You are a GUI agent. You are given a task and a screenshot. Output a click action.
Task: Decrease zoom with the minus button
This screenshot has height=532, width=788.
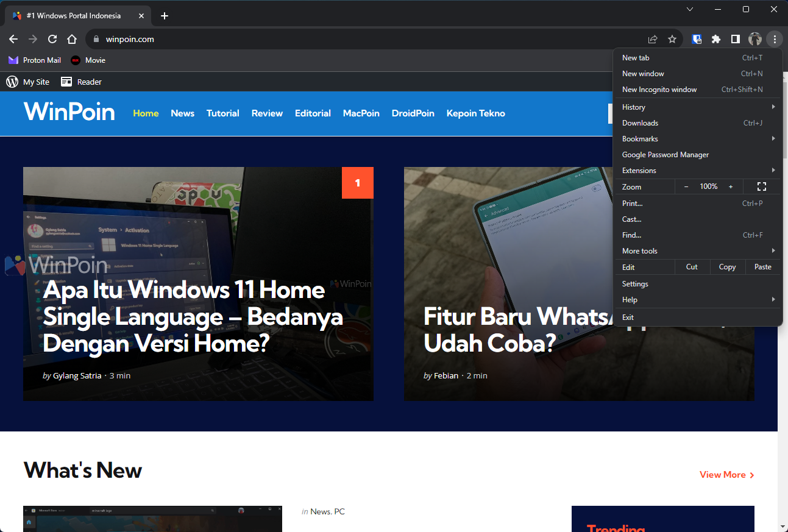[x=686, y=186]
